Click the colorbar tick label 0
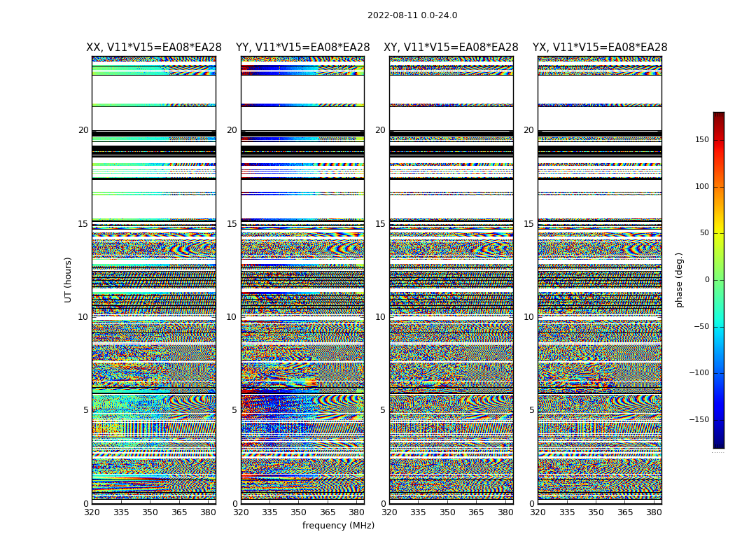This screenshot has width=735, height=560. (707, 280)
